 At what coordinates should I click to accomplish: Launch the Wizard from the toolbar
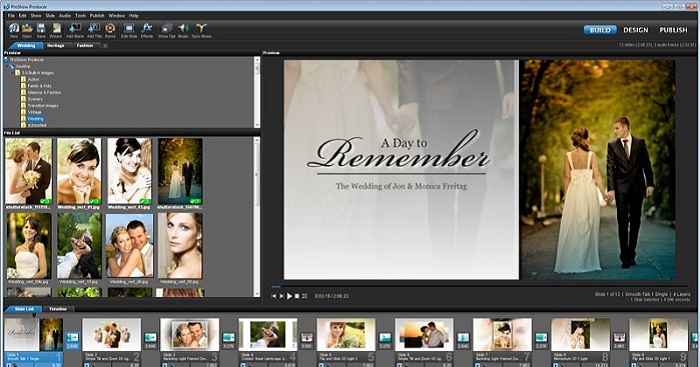(x=56, y=29)
